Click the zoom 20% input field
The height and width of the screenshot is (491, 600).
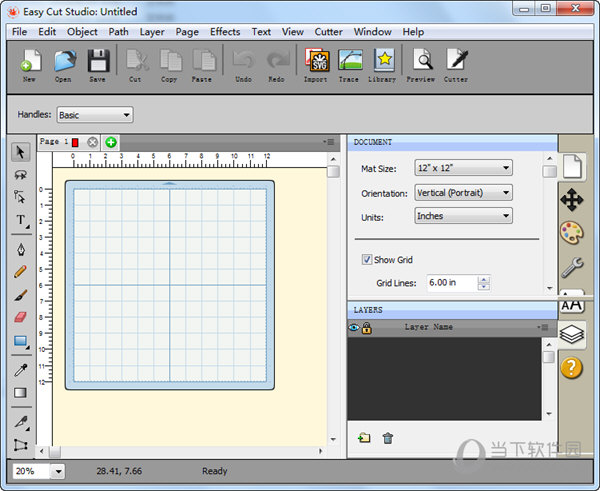coord(32,471)
